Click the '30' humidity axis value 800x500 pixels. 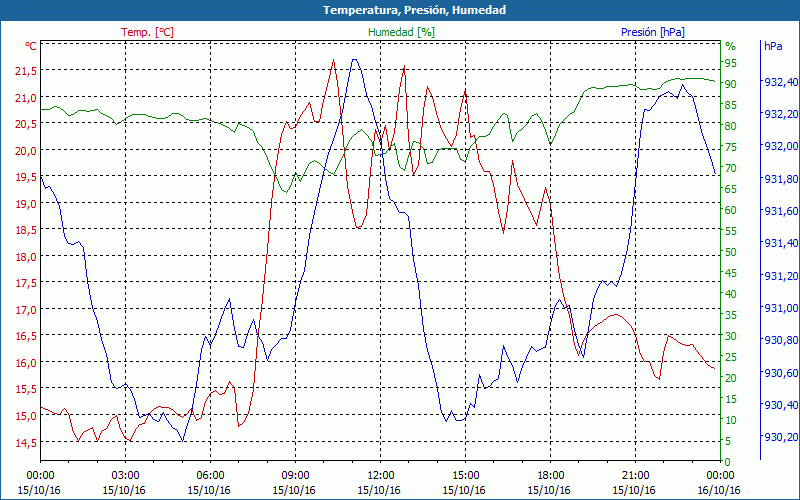(731, 336)
